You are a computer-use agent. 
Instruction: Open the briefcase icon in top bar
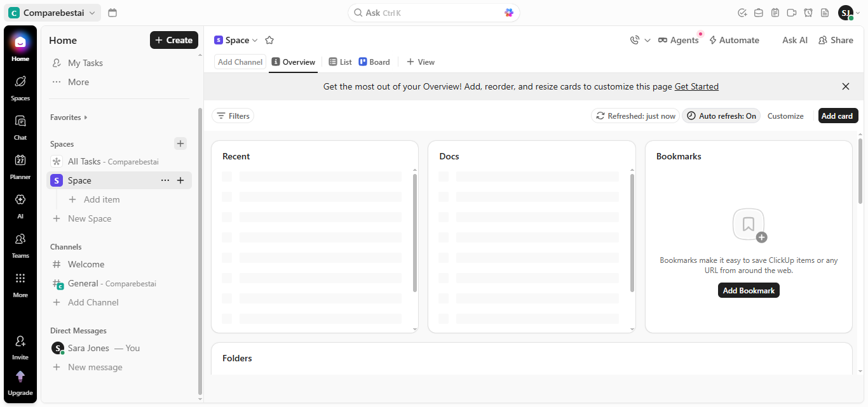[x=758, y=13]
